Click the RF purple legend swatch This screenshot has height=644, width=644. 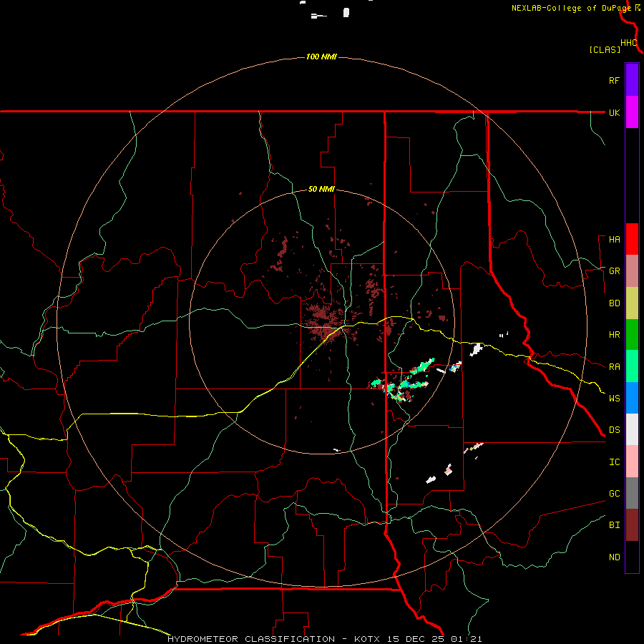[x=632, y=79]
